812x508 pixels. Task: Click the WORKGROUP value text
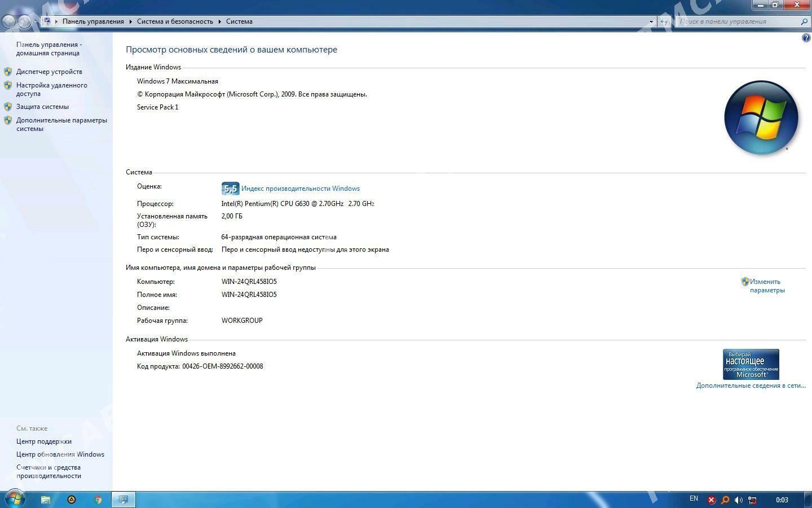point(242,321)
